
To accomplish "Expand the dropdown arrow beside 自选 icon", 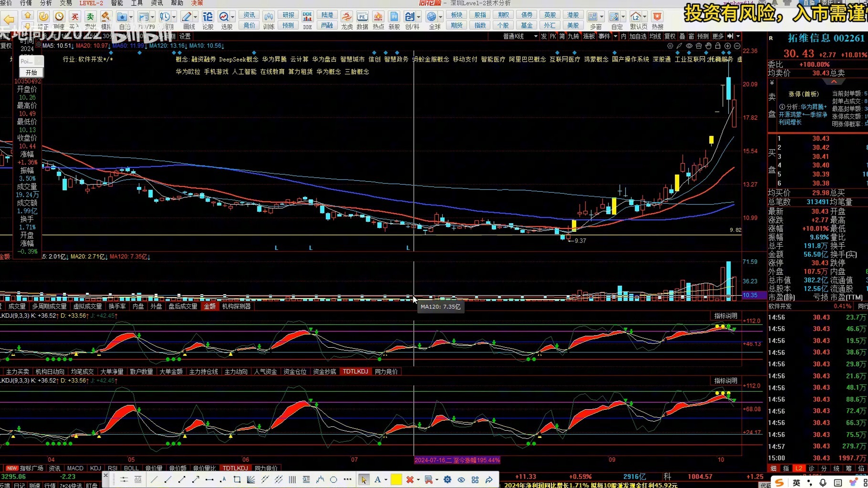I will tap(131, 17).
